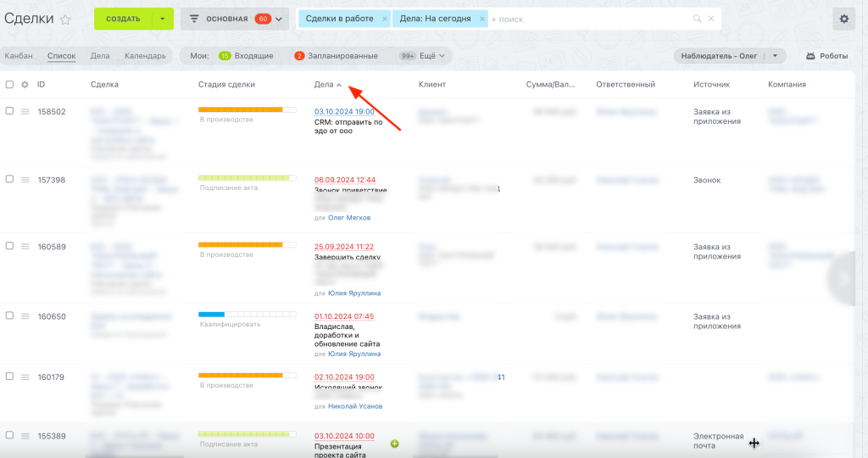Click the stage progress bar for deal 160650
The image size is (868, 458).
coord(247,315)
